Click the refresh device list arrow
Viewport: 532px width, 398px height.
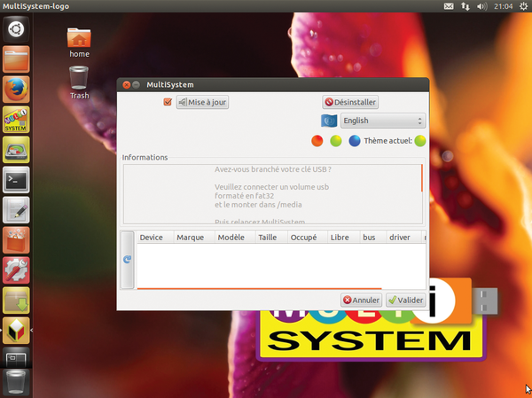127,260
